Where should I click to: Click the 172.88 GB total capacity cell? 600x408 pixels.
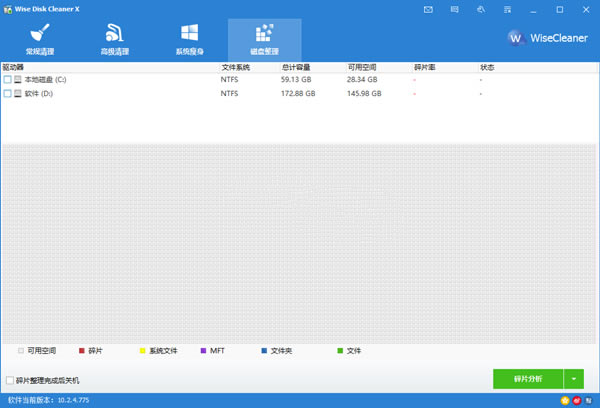point(298,93)
